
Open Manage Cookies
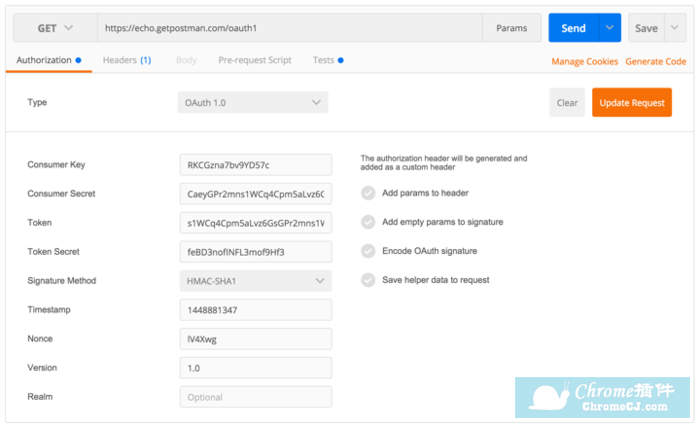(584, 62)
